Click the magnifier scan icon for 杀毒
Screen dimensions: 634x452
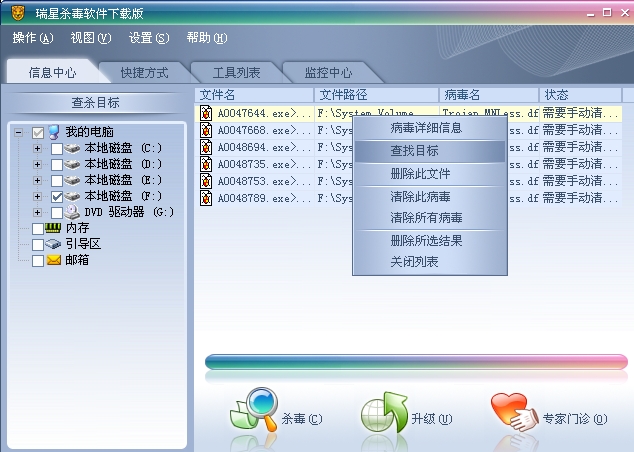pyautogui.click(x=254, y=409)
